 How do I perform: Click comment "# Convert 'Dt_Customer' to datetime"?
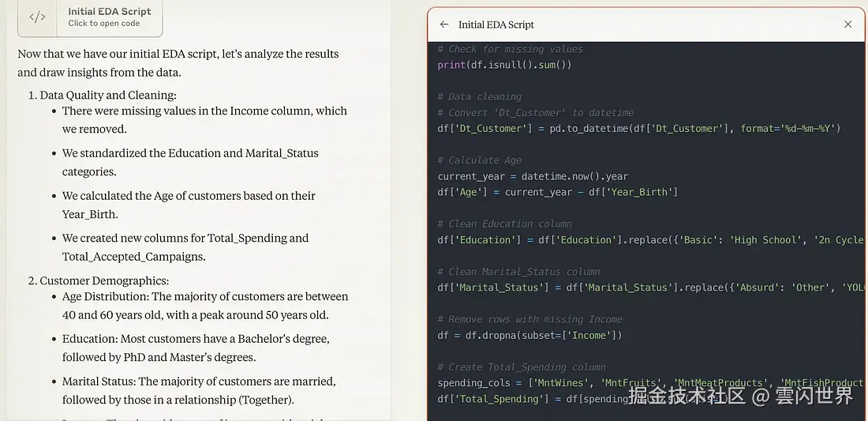point(535,112)
